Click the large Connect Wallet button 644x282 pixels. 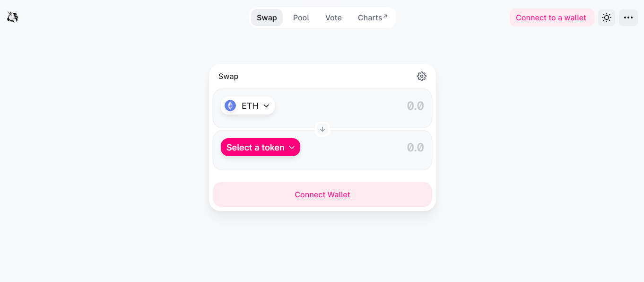pyautogui.click(x=322, y=194)
